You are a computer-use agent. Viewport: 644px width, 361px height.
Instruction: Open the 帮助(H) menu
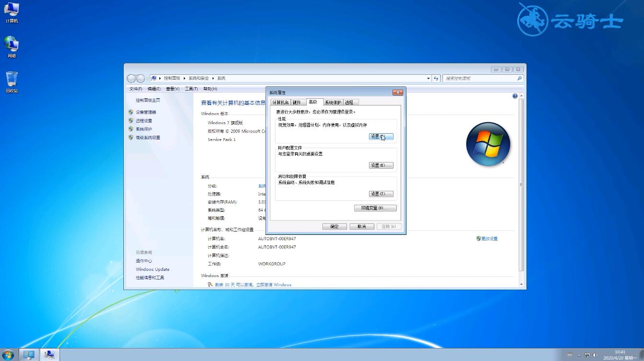coord(210,89)
